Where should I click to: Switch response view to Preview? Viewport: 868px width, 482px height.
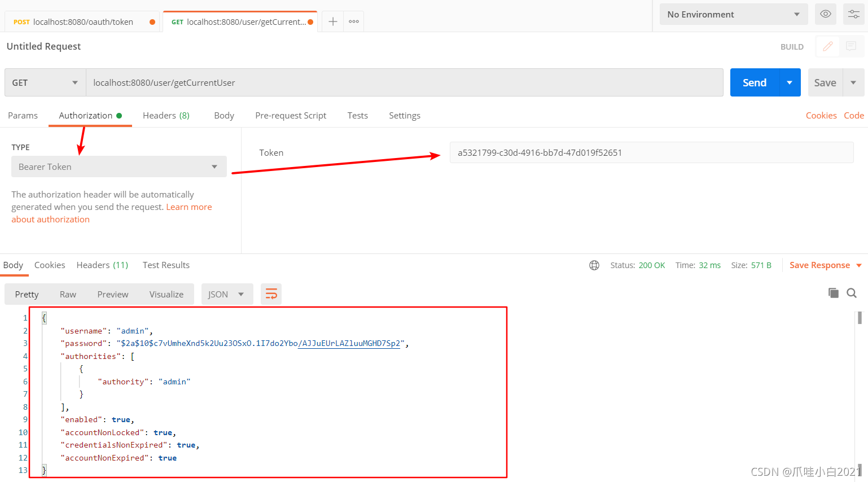pyautogui.click(x=113, y=294)
